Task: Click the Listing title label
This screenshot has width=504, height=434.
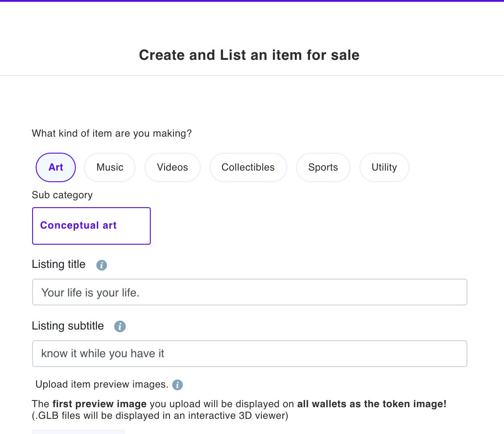Action: [58, 264]
